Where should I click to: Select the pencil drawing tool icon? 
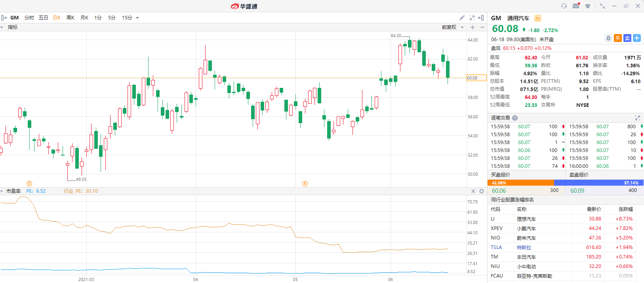462,18
